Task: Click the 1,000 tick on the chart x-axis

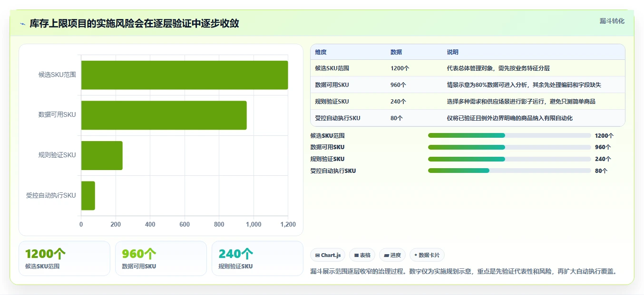Action: (x=254, y=225)
